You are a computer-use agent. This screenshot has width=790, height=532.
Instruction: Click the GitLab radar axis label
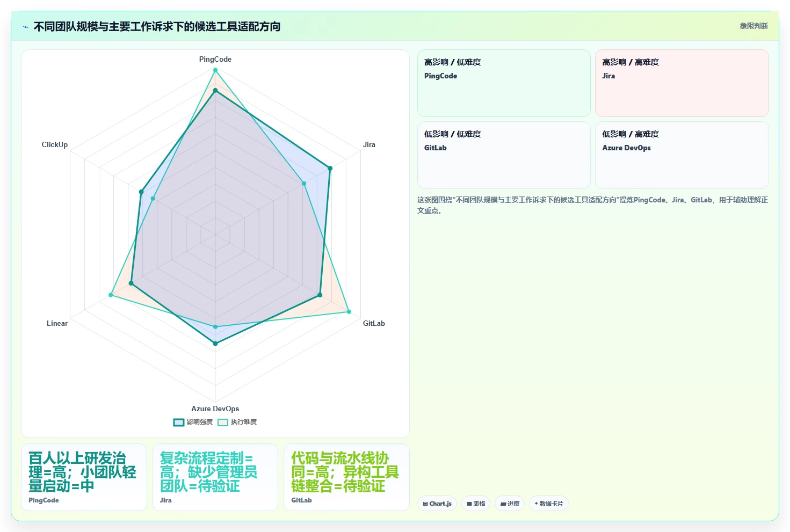pyautogui.click(x=374, y=323)
